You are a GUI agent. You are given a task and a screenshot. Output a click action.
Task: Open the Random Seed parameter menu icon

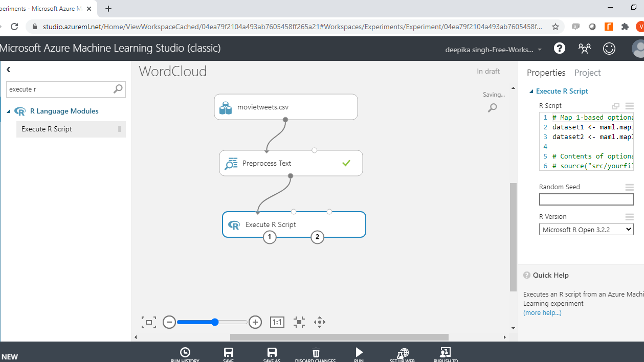pyautogui.click(x=629, y=187)
